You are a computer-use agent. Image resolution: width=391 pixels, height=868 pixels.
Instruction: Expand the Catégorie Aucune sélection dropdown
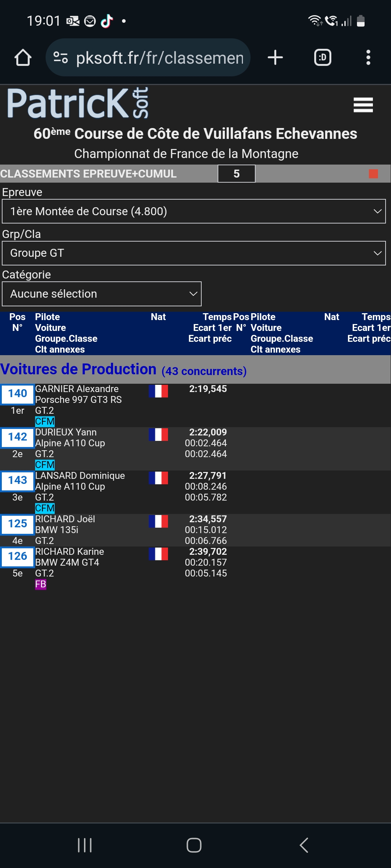102,294
